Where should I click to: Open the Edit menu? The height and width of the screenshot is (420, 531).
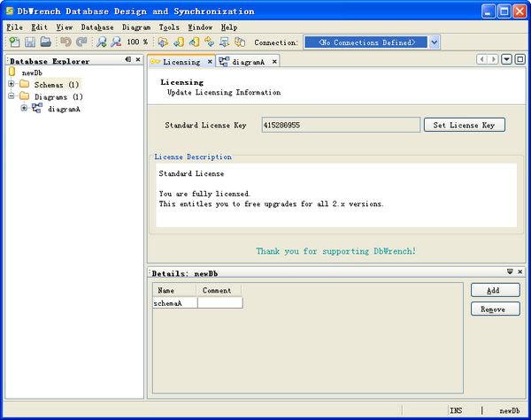click(x=39, y=27)
